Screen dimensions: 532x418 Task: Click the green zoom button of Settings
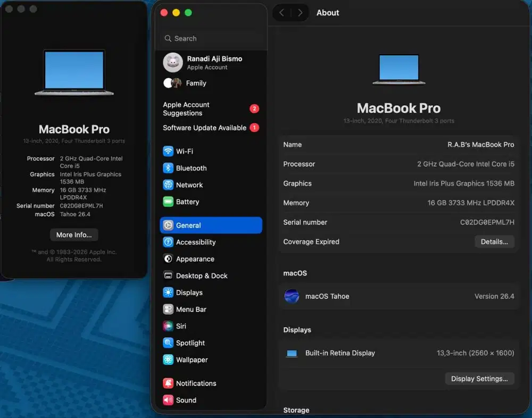(188, 13)
